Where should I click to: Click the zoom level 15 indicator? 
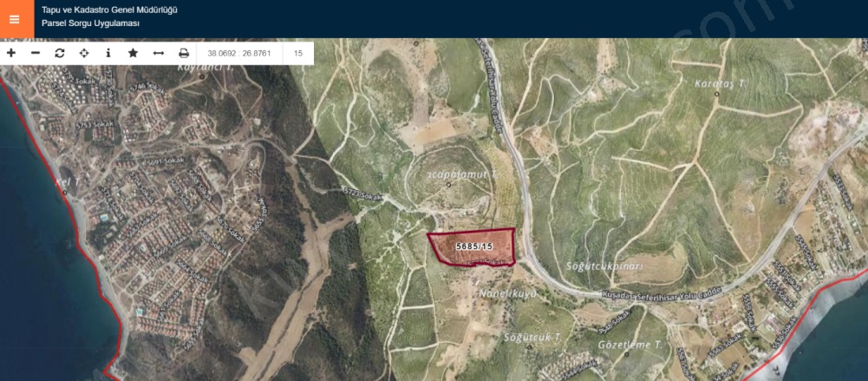click(x=298, y=54)
